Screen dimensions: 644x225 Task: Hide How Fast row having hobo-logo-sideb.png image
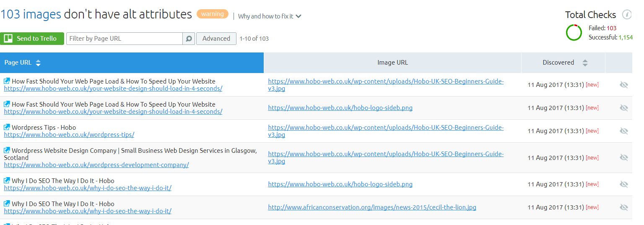624,108
